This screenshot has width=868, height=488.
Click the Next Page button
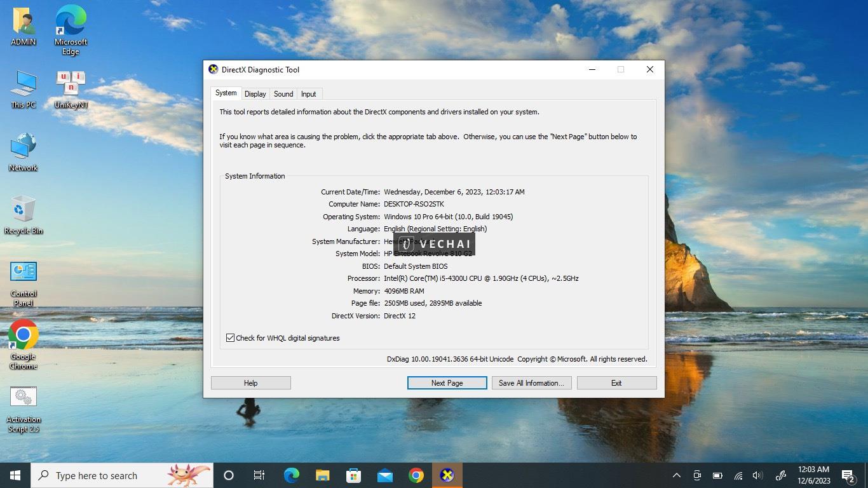click(x=447, y=383)
